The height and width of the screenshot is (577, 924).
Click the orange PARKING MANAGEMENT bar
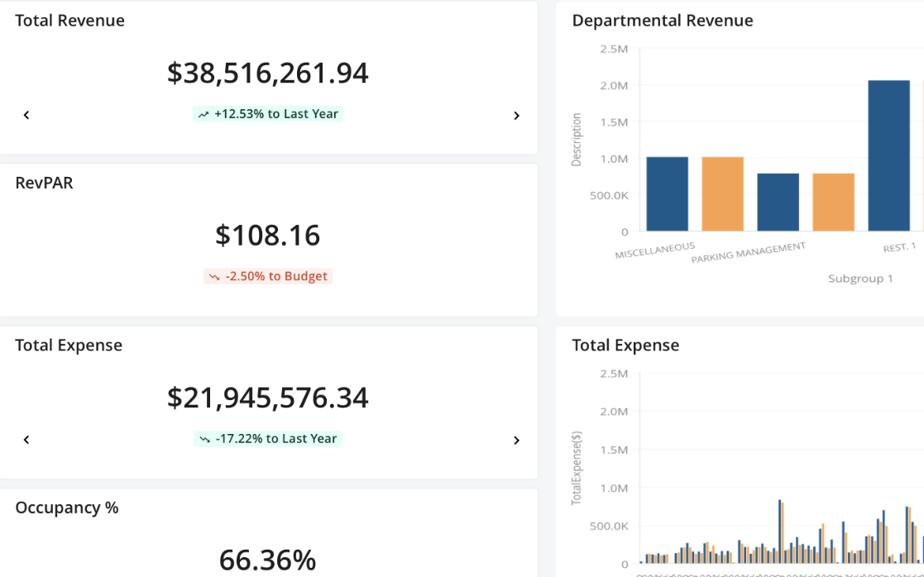point(833,203)
